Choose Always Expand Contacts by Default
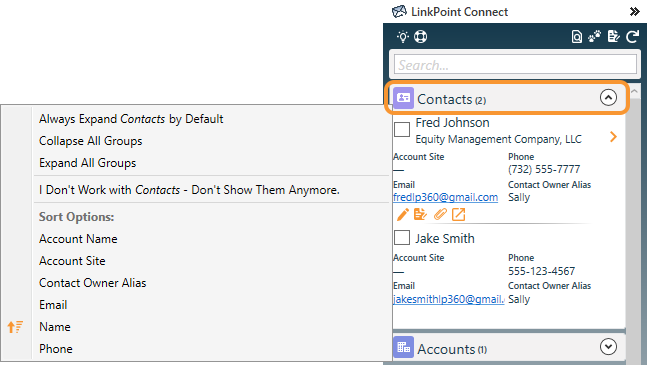This screenshot has height=365, width=647. [131, 119]
